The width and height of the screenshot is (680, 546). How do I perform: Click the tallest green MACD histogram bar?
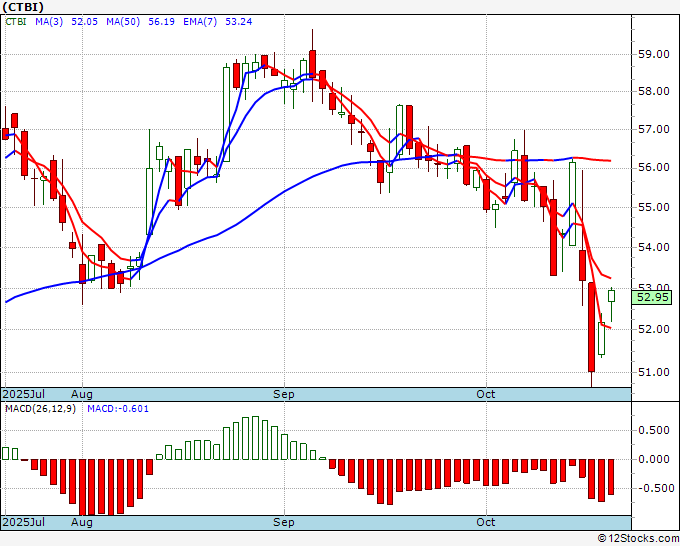(255, 438)
